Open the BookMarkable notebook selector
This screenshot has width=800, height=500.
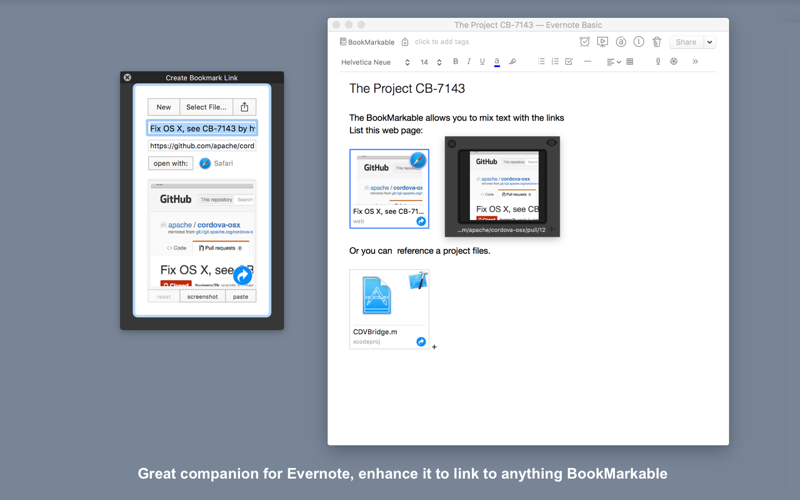tap(367, 42)
